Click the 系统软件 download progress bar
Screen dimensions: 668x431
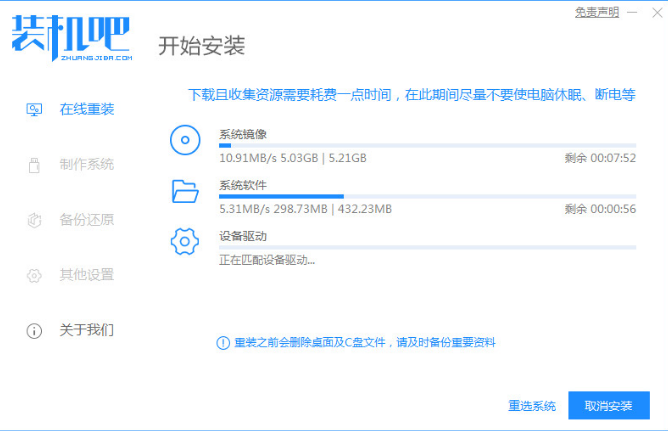point(427,197)
